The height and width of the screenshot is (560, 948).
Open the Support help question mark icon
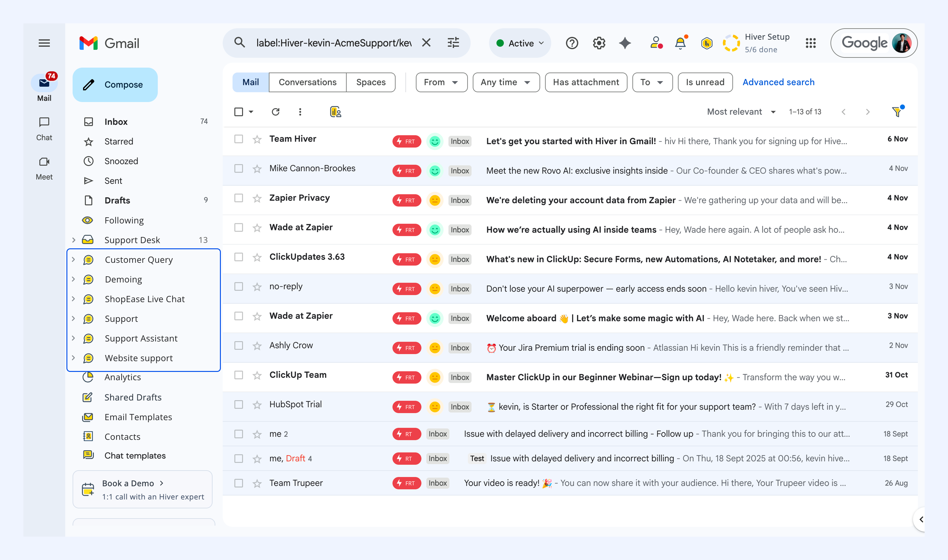(572, 43)
